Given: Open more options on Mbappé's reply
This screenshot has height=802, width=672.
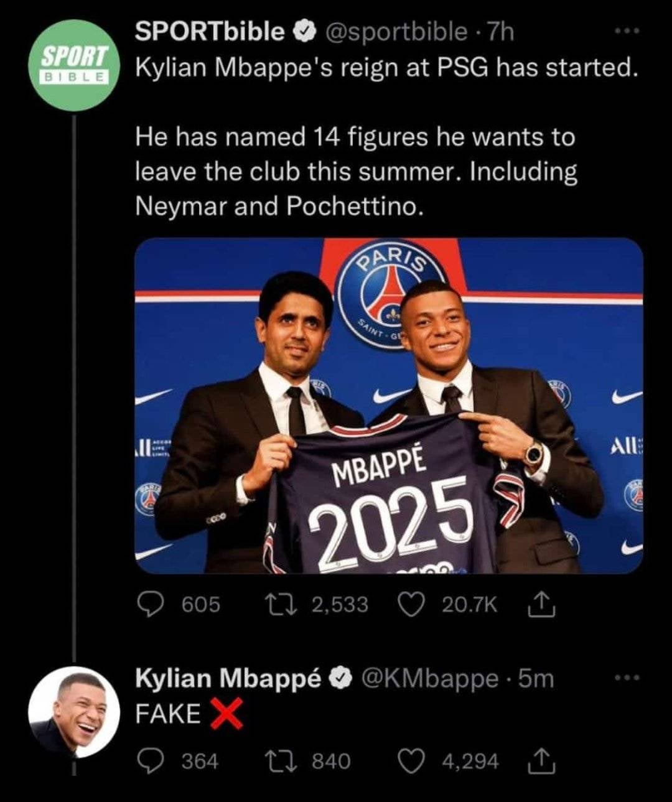Looking at the screenshot, I should [626, 678].
